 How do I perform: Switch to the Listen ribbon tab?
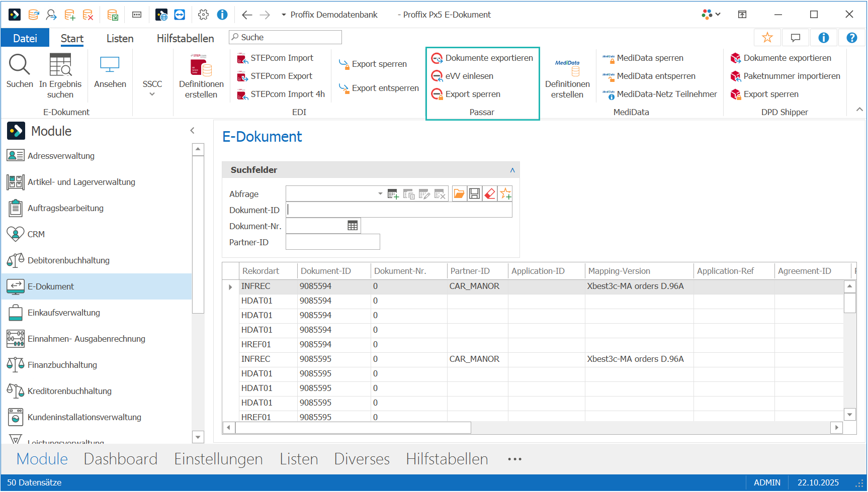point(120,39)
